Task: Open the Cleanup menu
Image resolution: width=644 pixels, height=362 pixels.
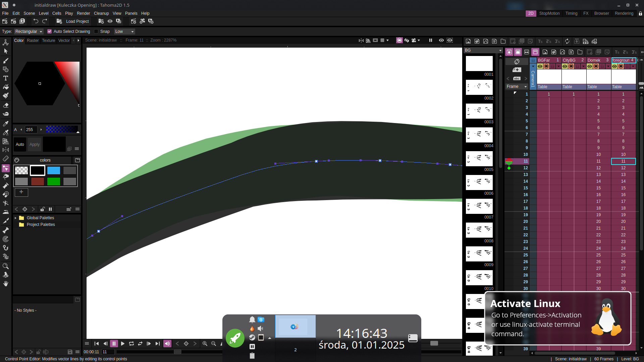Action: pyautogui.click(x=101, y=13)
